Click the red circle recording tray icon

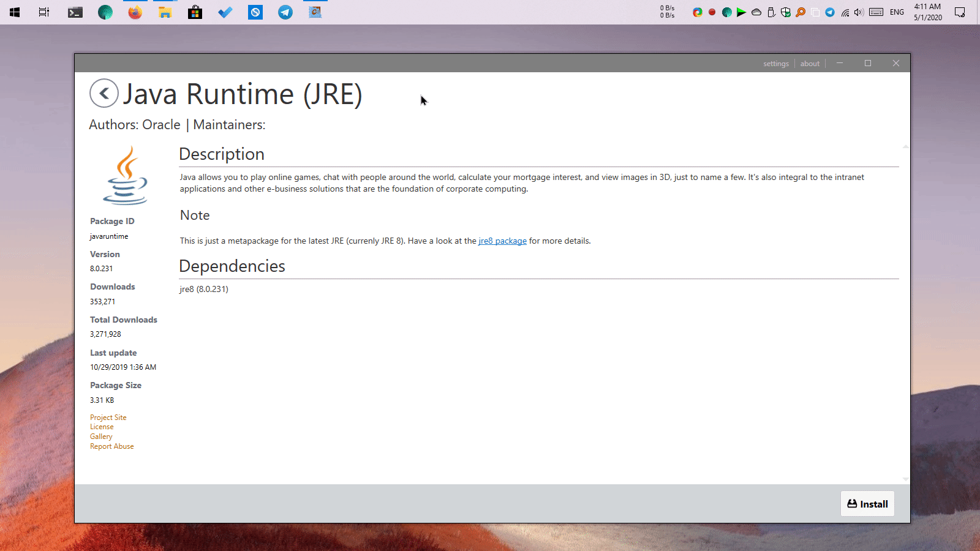point(712,12)
